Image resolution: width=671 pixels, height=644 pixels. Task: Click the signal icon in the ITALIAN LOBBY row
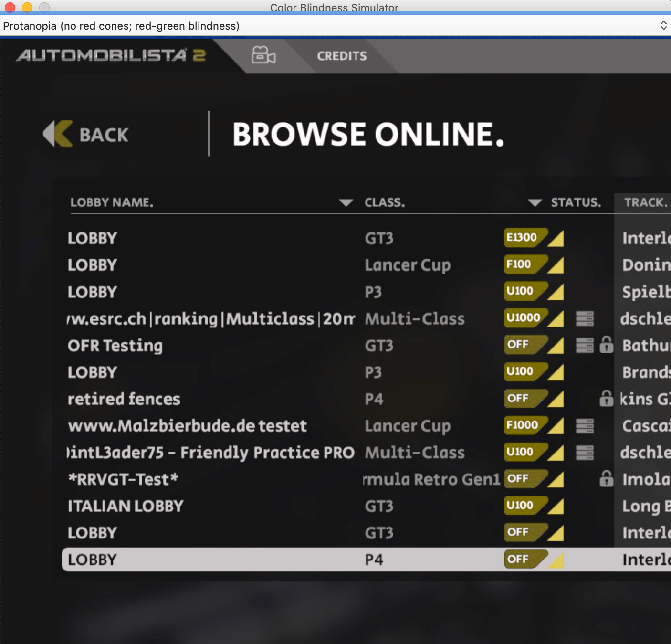coord(556,506)
